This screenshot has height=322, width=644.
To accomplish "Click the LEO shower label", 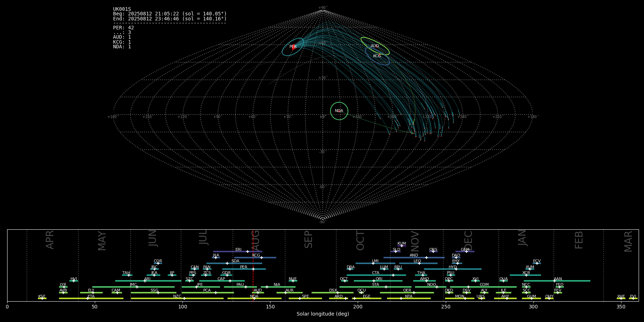I will pyautogui.click(x=418, y=261).
